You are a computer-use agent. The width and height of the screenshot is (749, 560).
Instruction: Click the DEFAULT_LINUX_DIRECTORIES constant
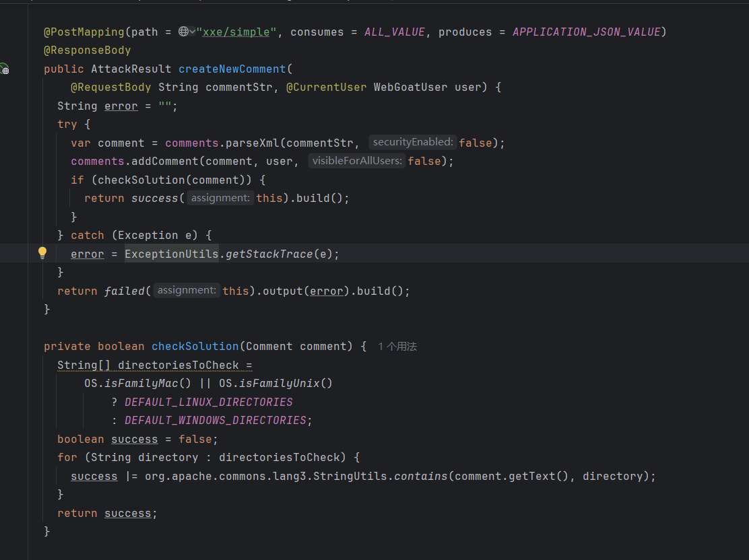tap(209, 402)
